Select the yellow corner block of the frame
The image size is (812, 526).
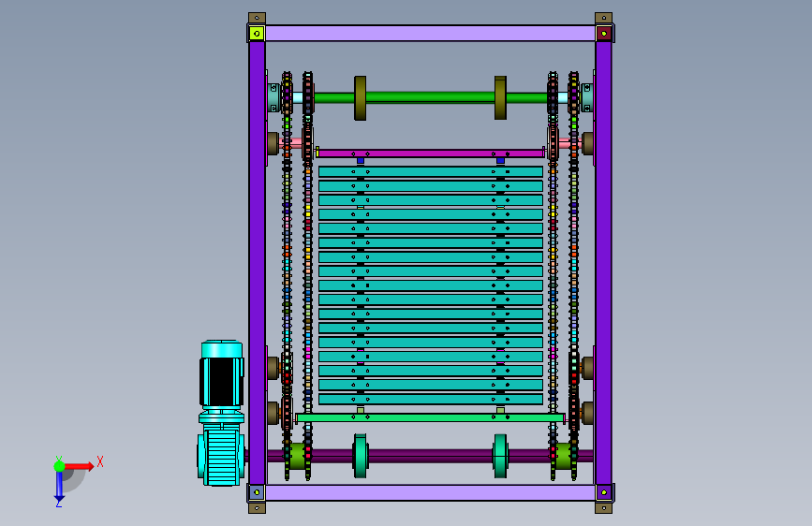click(x=257, y=34)
